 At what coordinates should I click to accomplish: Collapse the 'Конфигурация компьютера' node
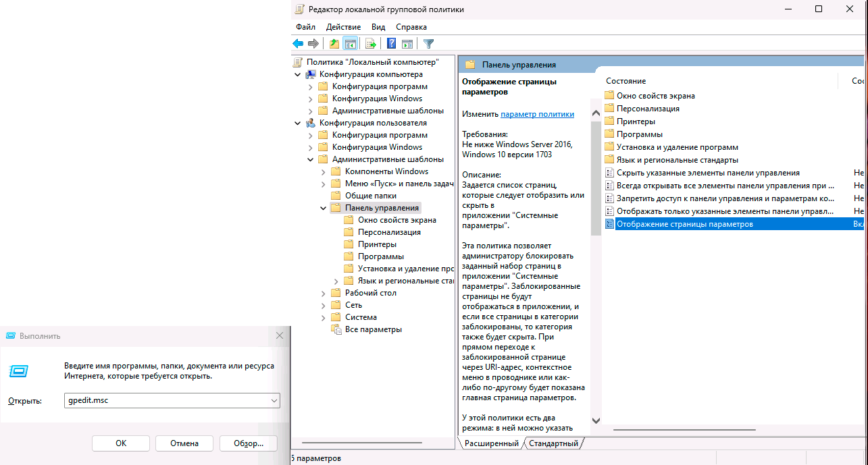pos(298,74)
